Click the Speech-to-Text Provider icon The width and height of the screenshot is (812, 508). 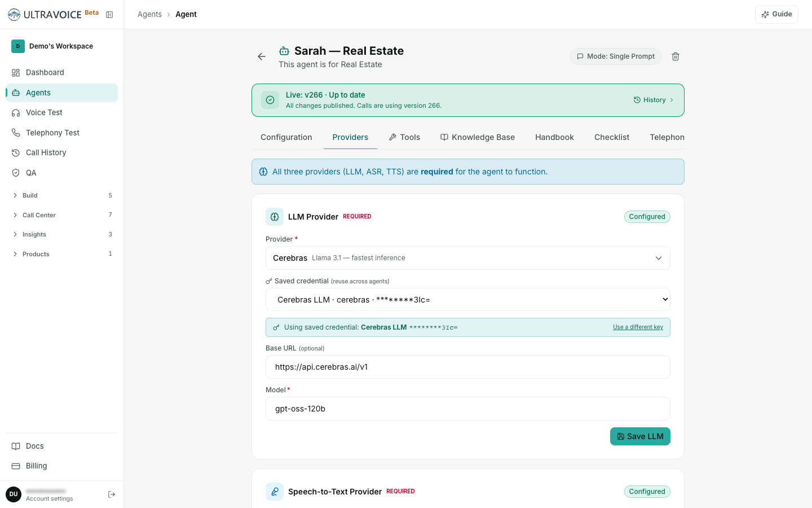pos(275,492)
